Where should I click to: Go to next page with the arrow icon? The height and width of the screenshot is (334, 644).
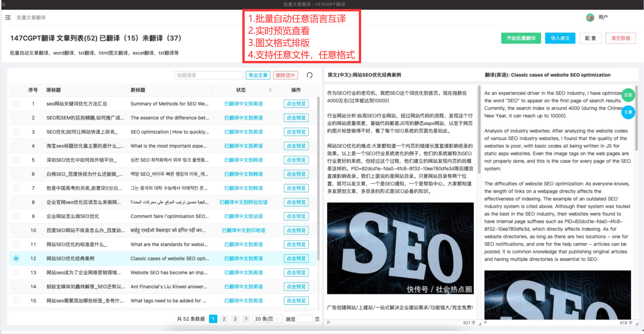(246, 319)
